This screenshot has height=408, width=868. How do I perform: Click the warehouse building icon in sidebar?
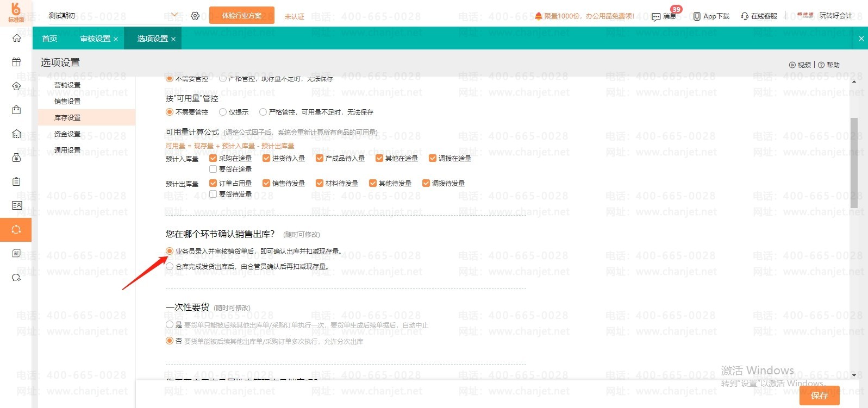click(16, 134)
